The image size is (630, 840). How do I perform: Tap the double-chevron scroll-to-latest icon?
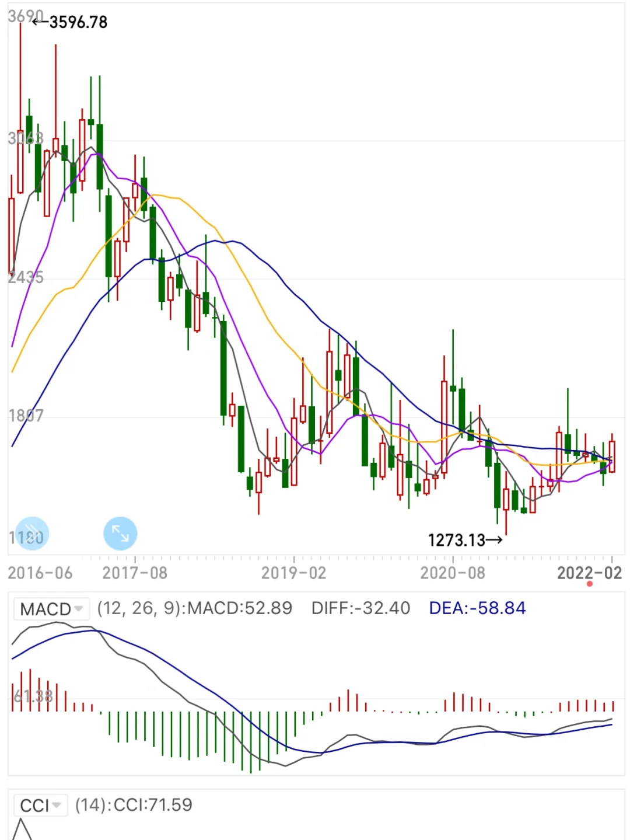(32, 534)
